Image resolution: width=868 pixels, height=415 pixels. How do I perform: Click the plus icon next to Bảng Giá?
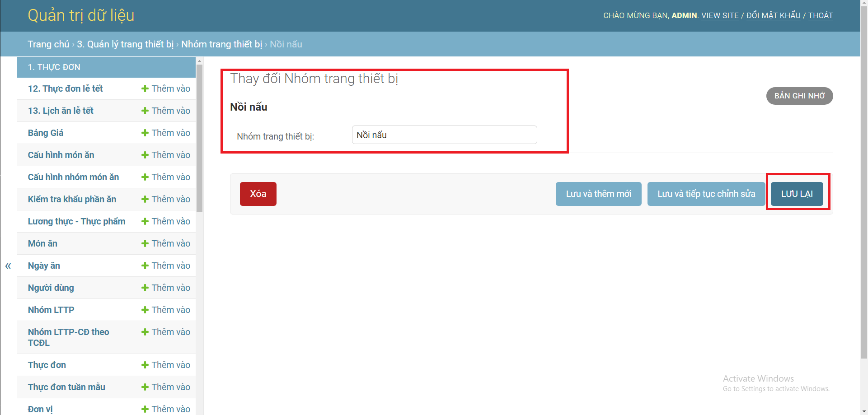click(145, 132)
